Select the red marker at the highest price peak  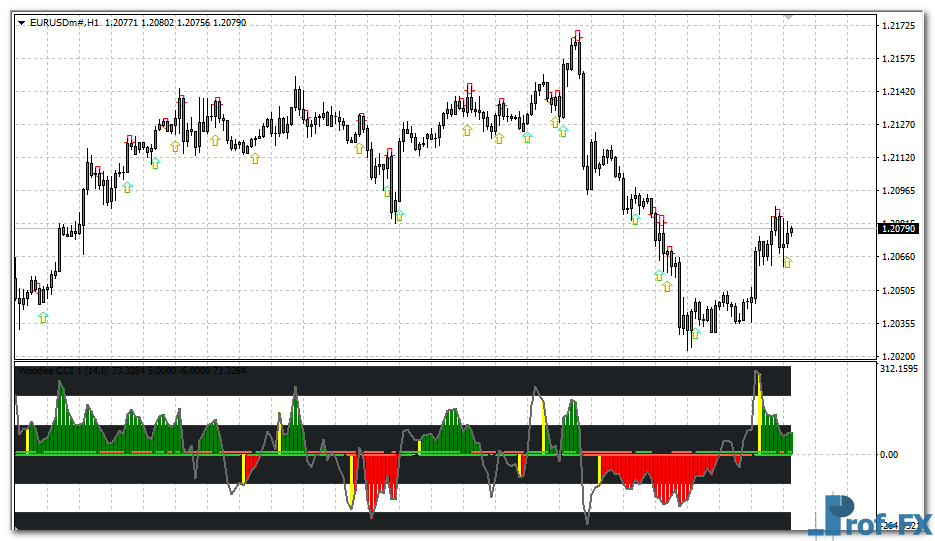pos(578,35)
